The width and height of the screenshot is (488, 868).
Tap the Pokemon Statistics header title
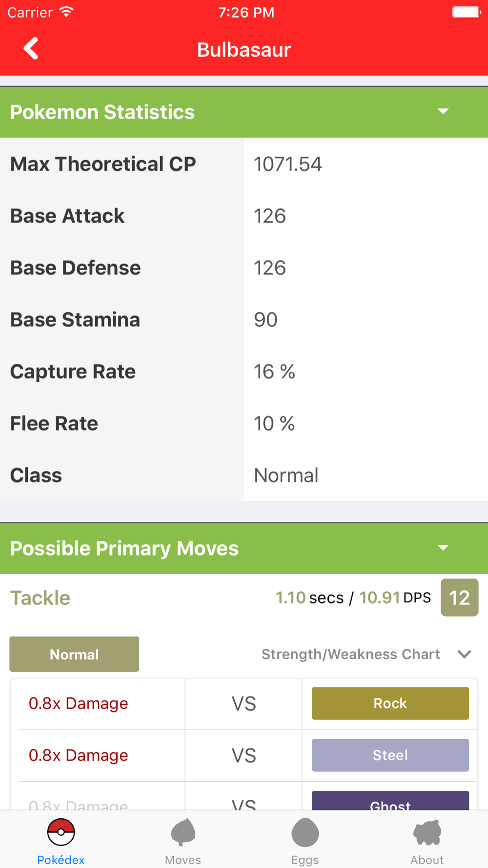[102, 112]
